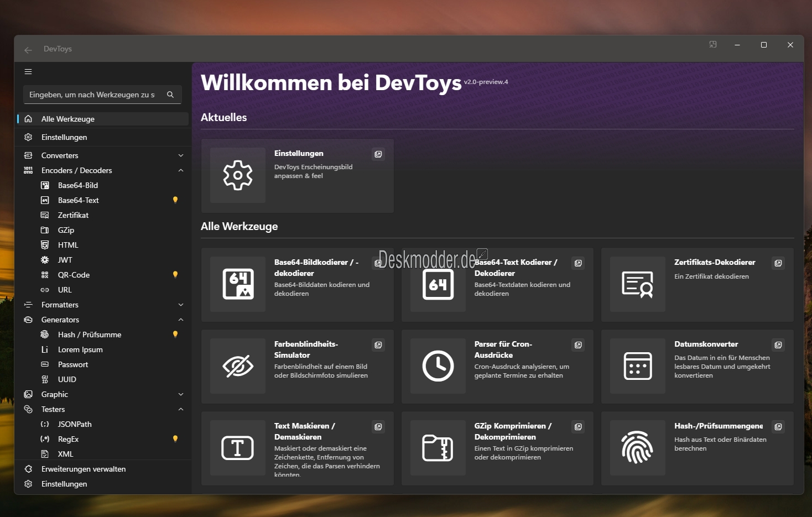This screenshot has height=517, width=812.
Task: Collapse the Encoders / Decoders group chevron
Action: [x=181, y=170]
